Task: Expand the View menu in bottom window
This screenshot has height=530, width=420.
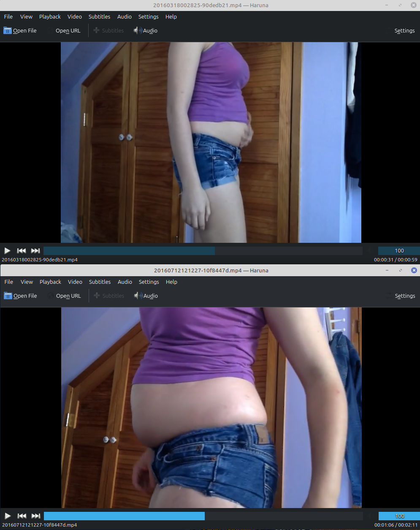Action: [27, 282]
